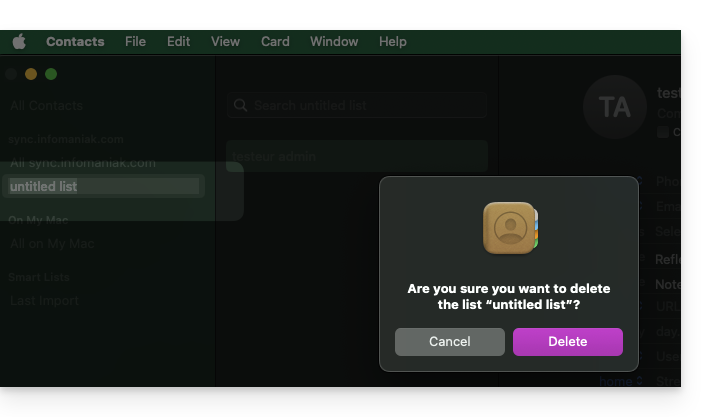Open the Edit menu
This screenshot has width=711, height=417.
click(178, 42)
